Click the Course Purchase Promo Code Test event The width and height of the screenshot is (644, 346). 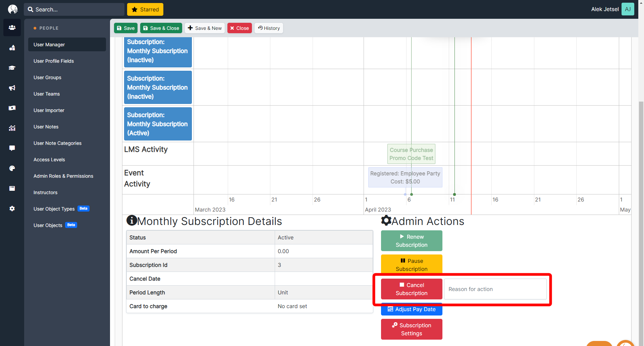point(411,154)
